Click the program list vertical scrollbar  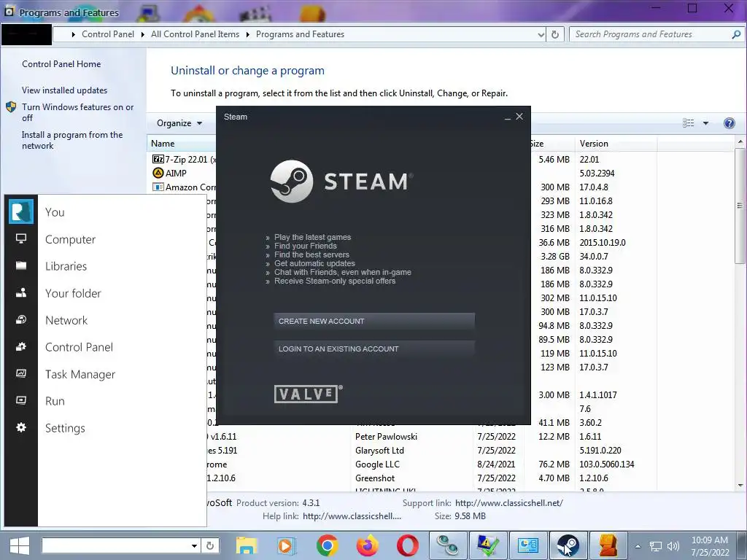(740, 205)
